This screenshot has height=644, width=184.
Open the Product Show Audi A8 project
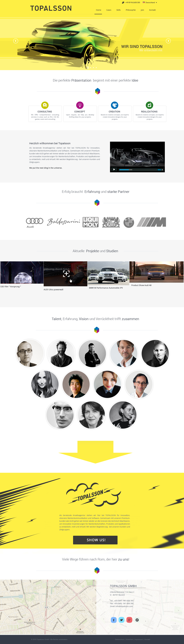[x=156, y=272]
